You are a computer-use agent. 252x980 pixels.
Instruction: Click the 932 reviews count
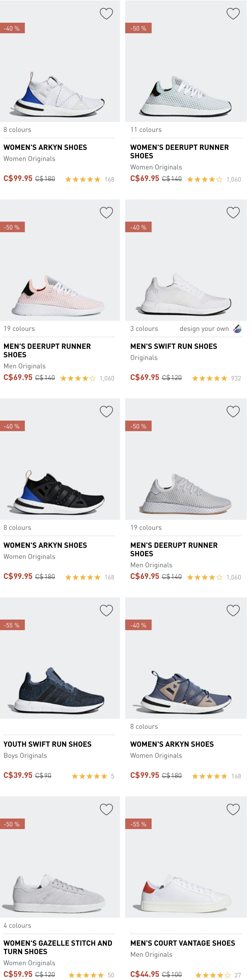point(236,379)
